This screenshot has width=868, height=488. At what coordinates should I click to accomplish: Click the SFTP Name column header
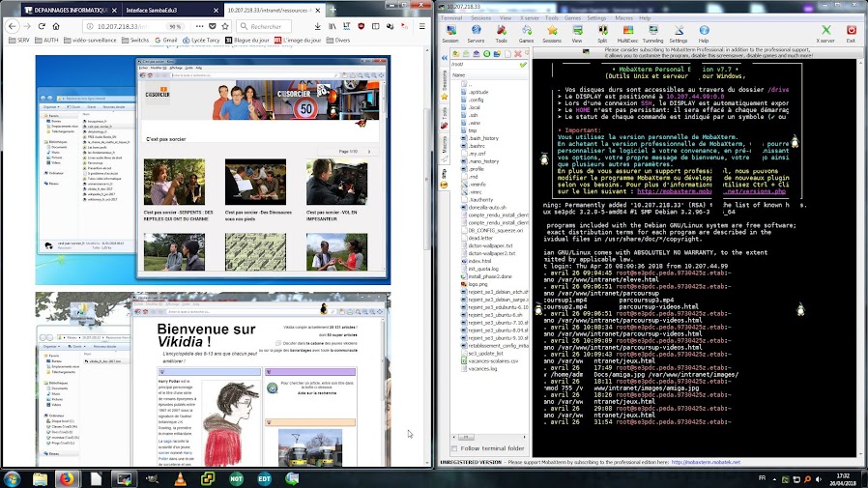pyautogui.click(x=490, y=74)
